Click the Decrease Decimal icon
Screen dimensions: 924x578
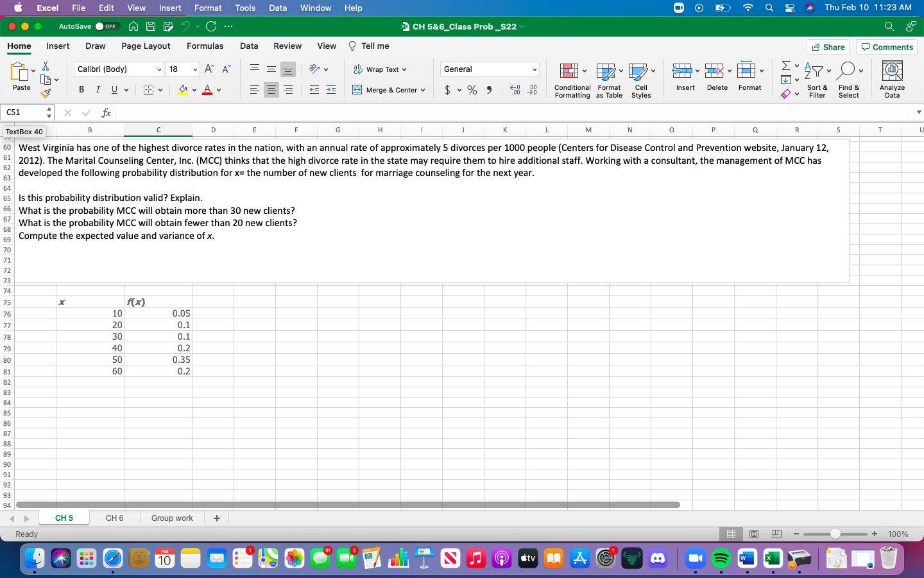tap(532, 90)
